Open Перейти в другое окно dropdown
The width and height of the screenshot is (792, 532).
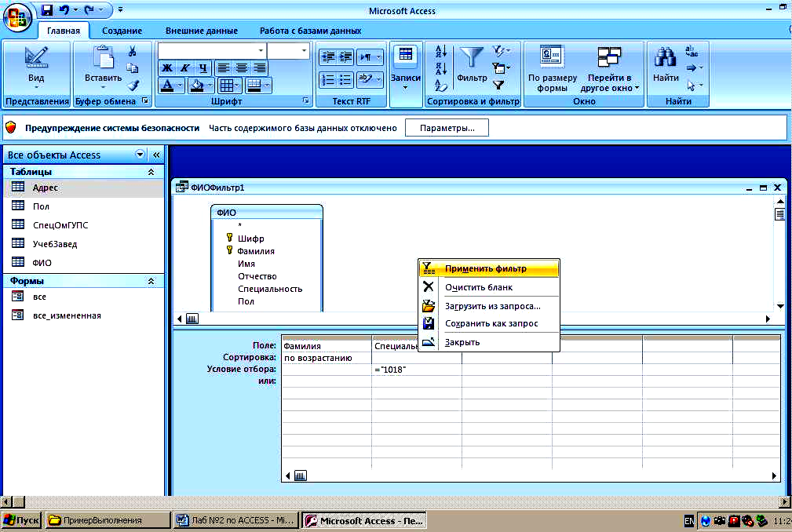tap(609, 69)
